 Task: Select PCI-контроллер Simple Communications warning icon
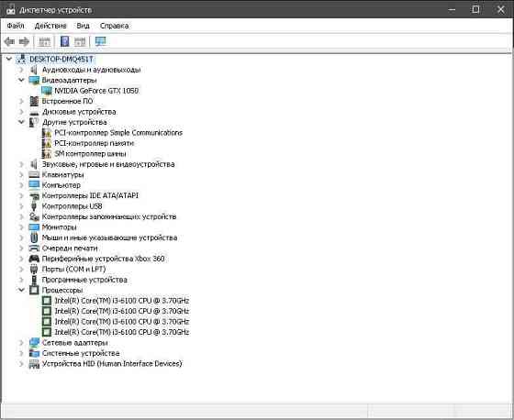(x=47, y=133)
